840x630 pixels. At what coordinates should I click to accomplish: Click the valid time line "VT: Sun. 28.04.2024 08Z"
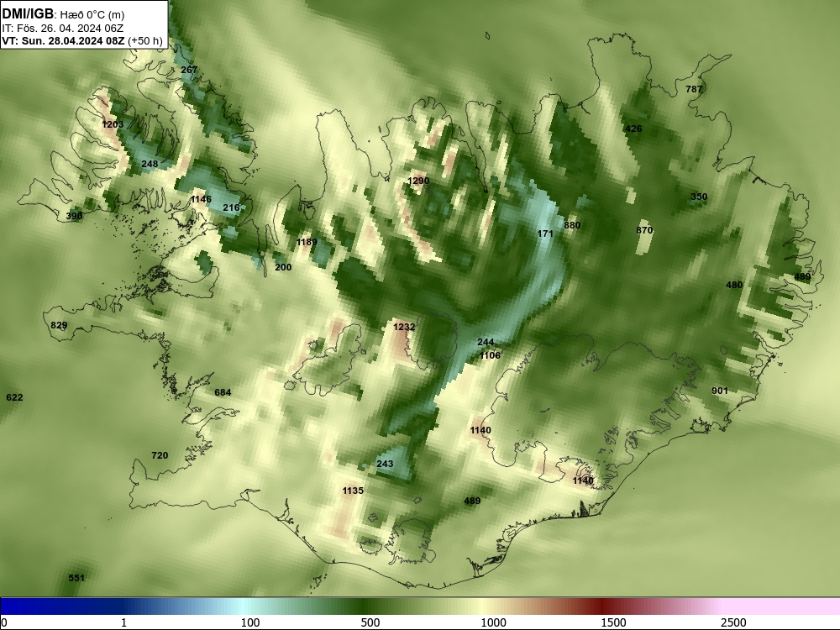pyautogui.click(x=63, y=41)
